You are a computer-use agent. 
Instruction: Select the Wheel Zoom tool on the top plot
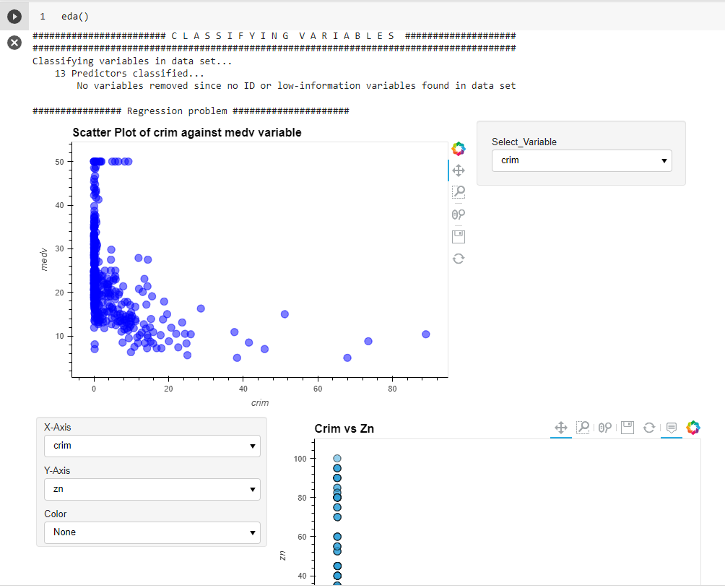(459, 214)
